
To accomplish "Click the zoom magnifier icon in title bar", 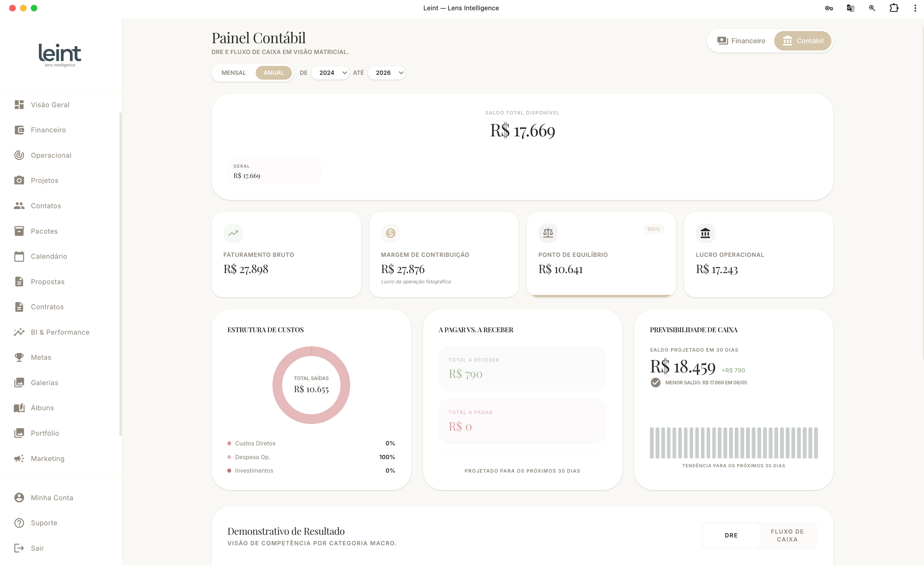I will 872,8.
